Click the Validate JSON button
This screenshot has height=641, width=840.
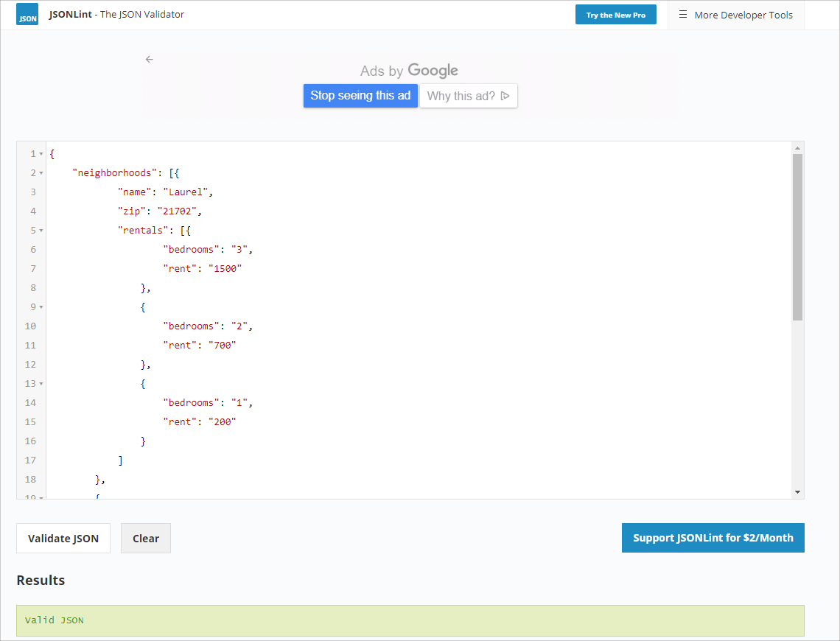pyautogui.click(x=63, y=538)
